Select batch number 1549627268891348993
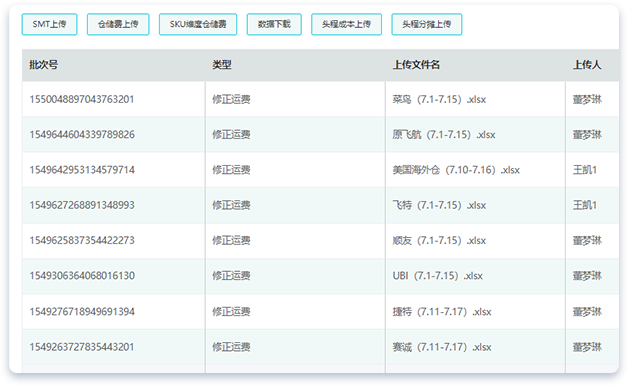The width and height of the screenshot is (628, 386). [x=82, y=205]
